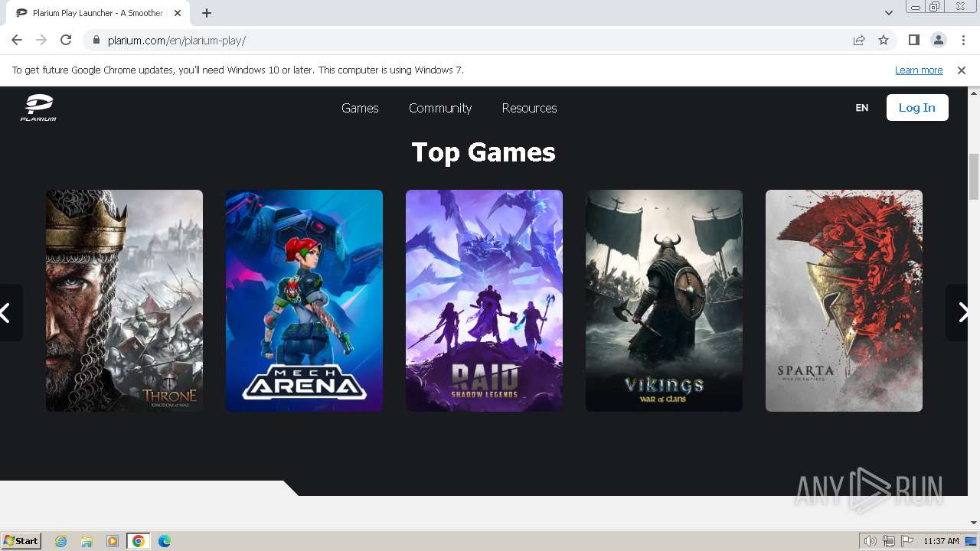Dismiss the Chrome update notification bar

tap(962, 70)
